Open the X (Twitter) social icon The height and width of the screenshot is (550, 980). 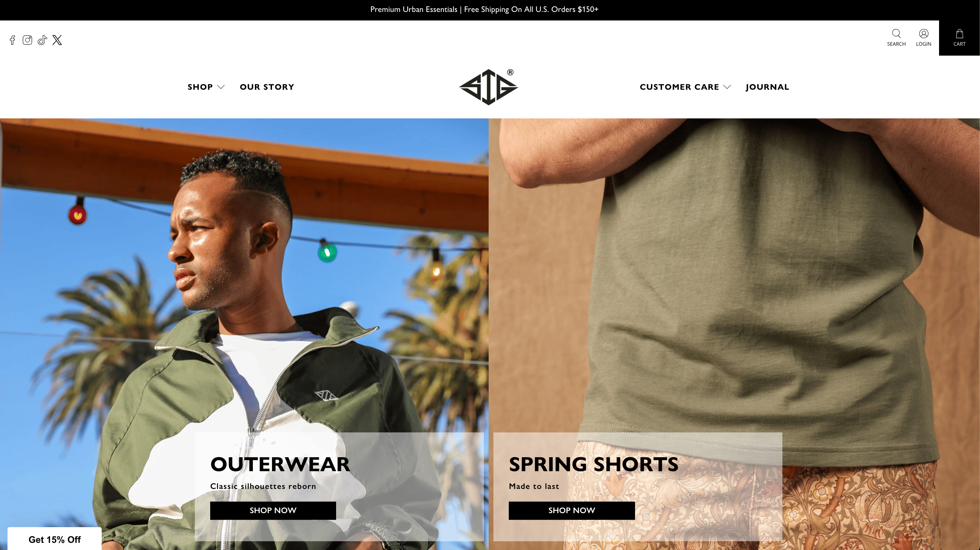57,40
